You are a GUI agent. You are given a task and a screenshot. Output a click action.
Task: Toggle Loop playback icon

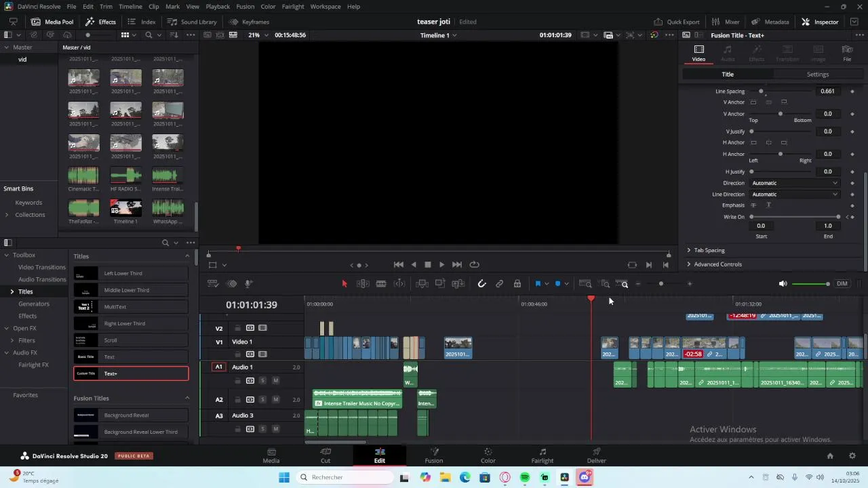point(475,265)
